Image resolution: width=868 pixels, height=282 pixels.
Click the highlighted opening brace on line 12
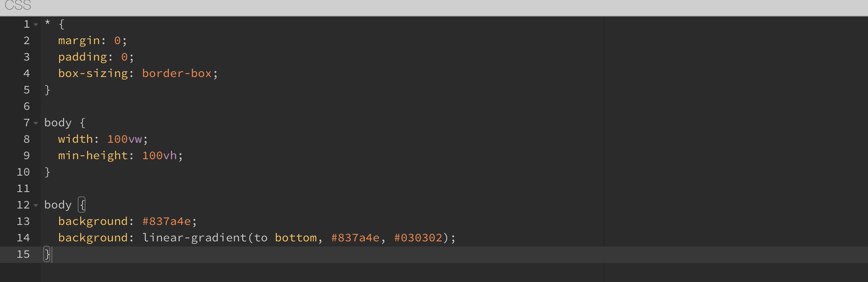click(82, 205)
